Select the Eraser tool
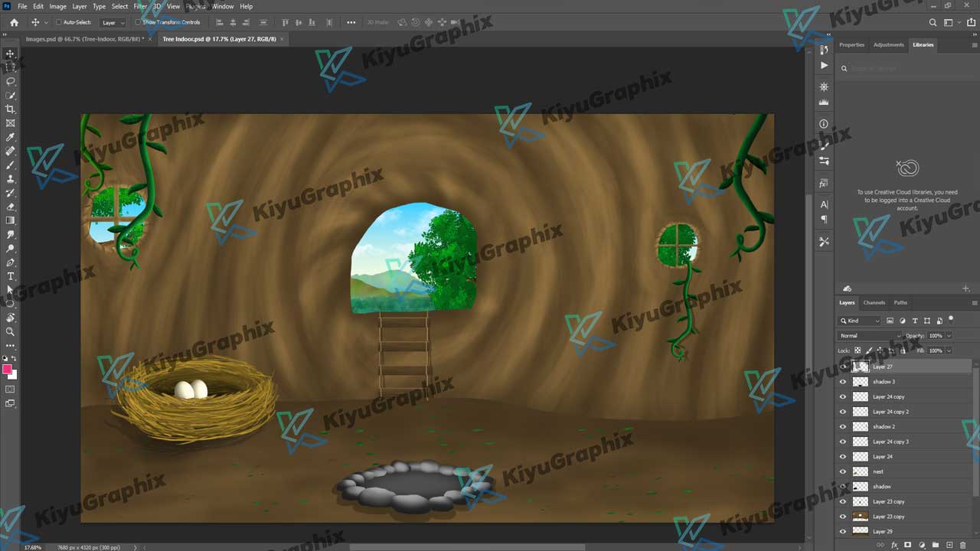The height and width of the screenshot is (551, 980). click(11, 207)
